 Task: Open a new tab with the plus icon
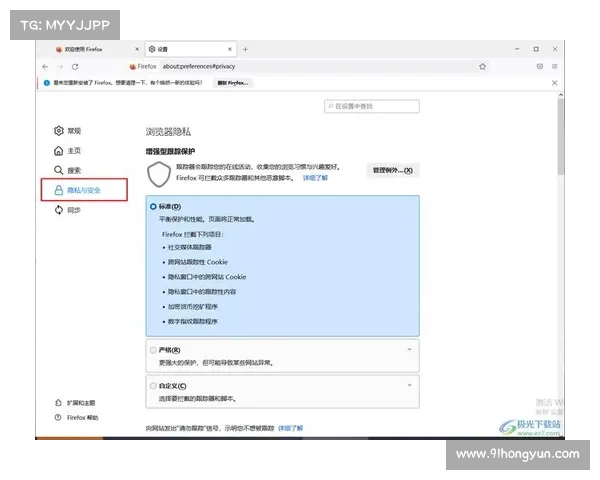[x=246, y=48]
